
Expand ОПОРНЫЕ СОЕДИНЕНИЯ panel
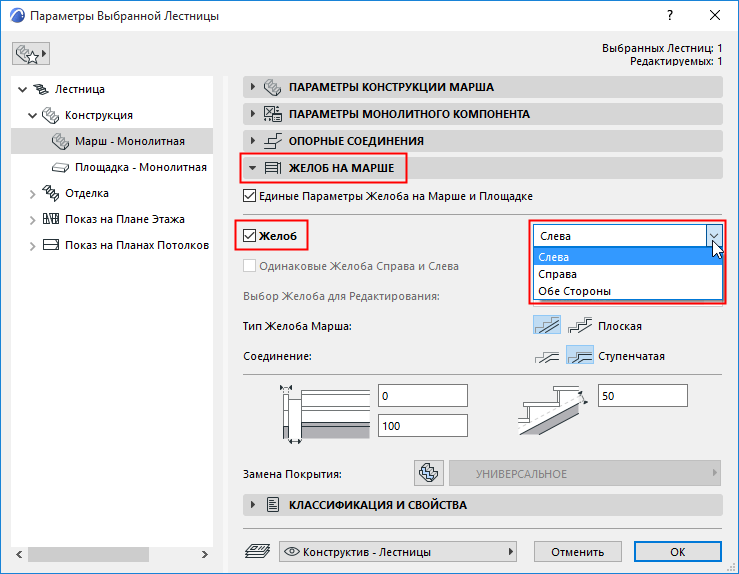253,140
